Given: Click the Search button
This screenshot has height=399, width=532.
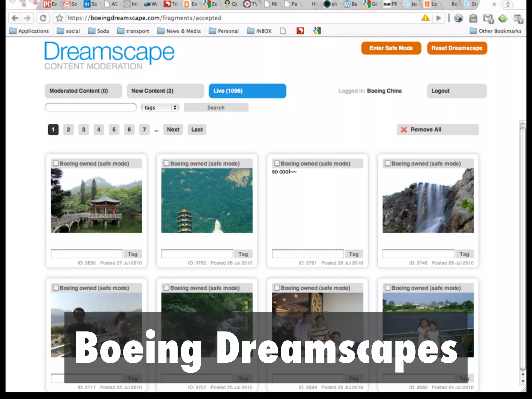Looking at the screenshot, I should pyautogui.click(x=216, y=108).
